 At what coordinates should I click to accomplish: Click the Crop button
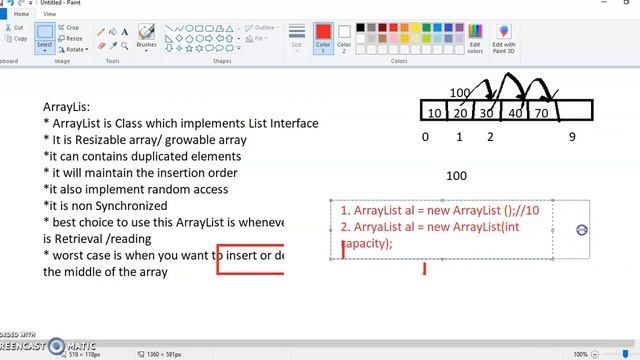[x=69, y=27]
